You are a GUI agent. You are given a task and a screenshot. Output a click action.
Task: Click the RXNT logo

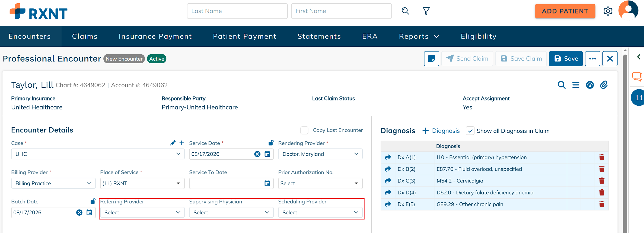click(x=39, y=11)
